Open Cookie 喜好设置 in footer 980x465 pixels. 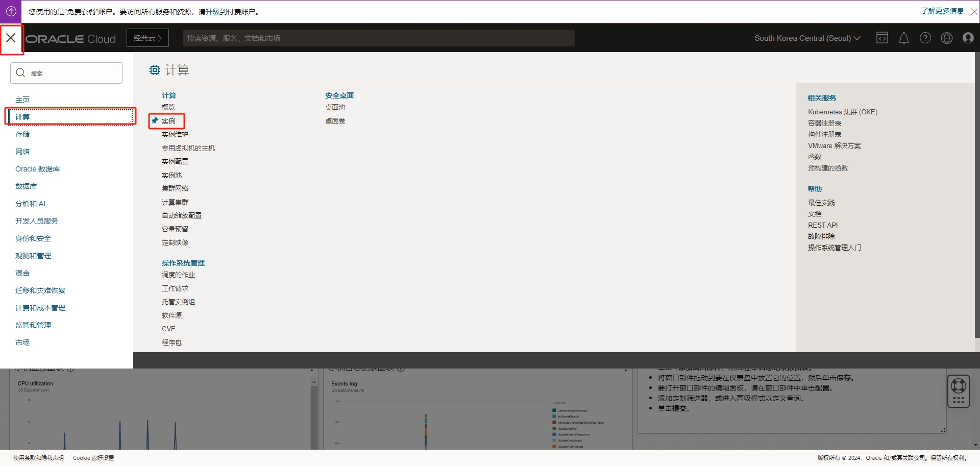pos(93,458)
